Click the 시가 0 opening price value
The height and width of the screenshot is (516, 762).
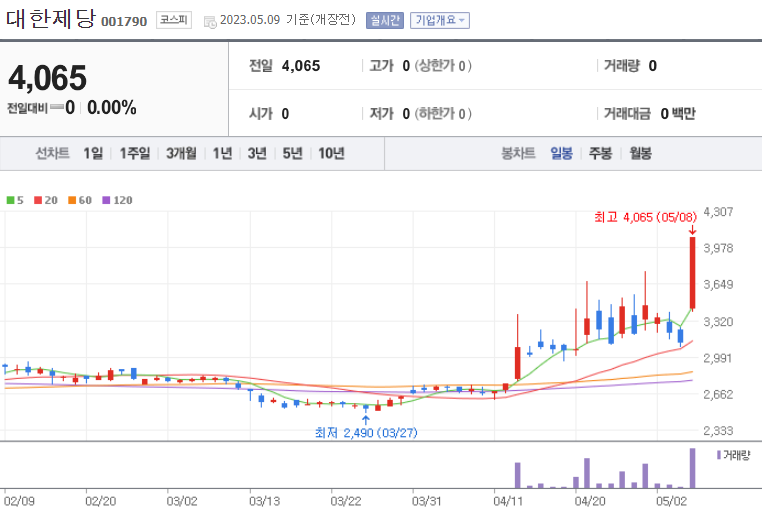click(x=269, y=114)
